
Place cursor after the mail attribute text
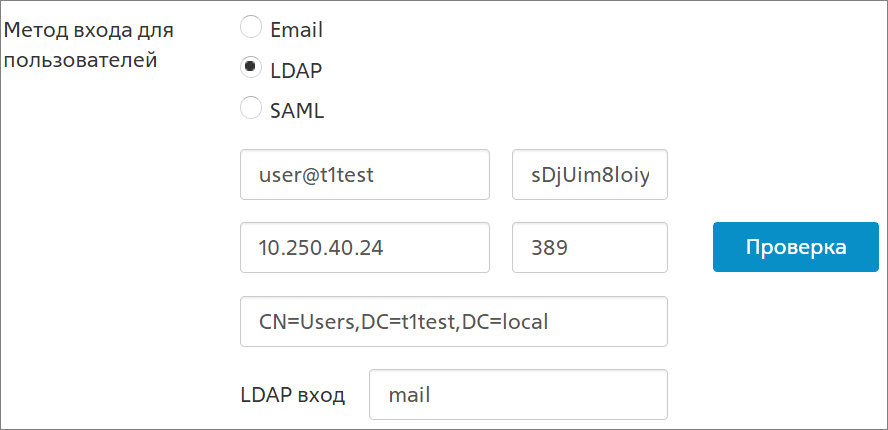(x=431, y=395)
